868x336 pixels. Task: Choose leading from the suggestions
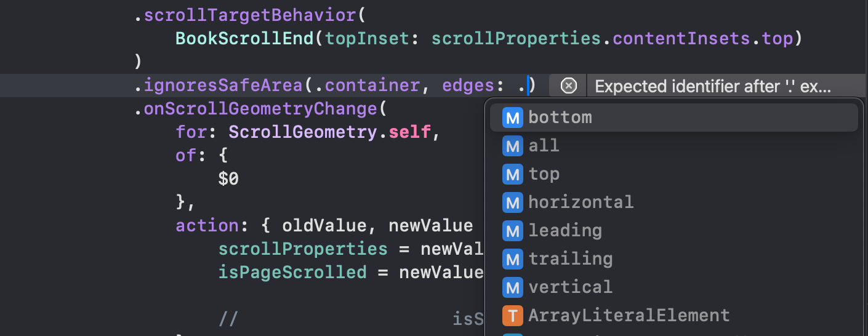(x=565, y=231)
